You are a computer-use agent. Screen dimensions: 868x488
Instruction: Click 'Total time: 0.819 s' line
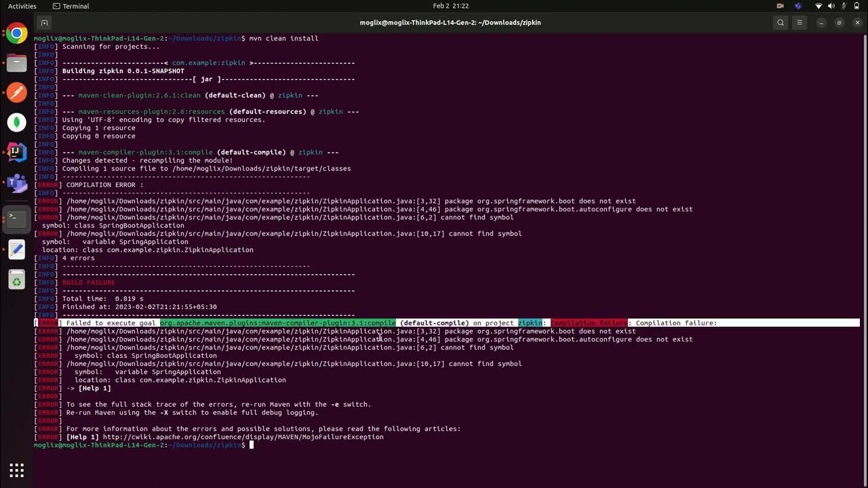coord(102,299)
